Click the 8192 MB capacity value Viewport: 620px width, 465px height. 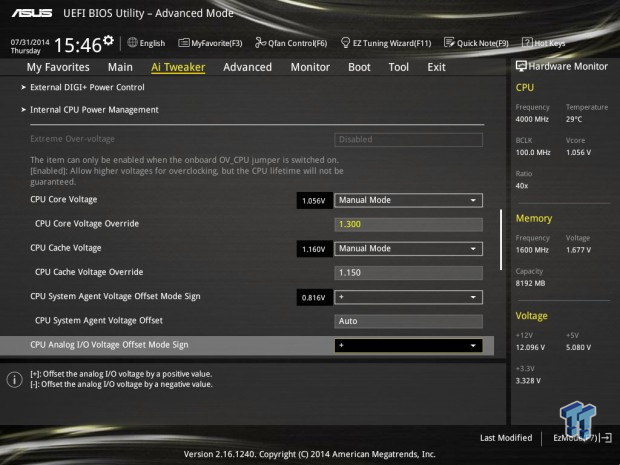(530, 283)
